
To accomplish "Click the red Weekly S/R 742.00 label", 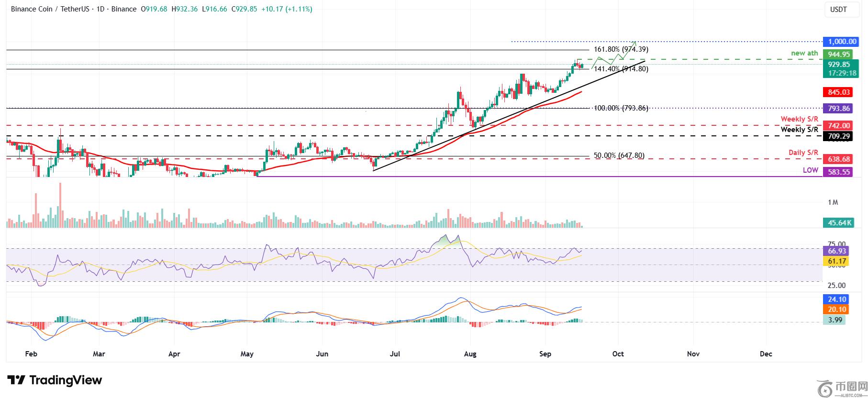I will click(839, 125).
